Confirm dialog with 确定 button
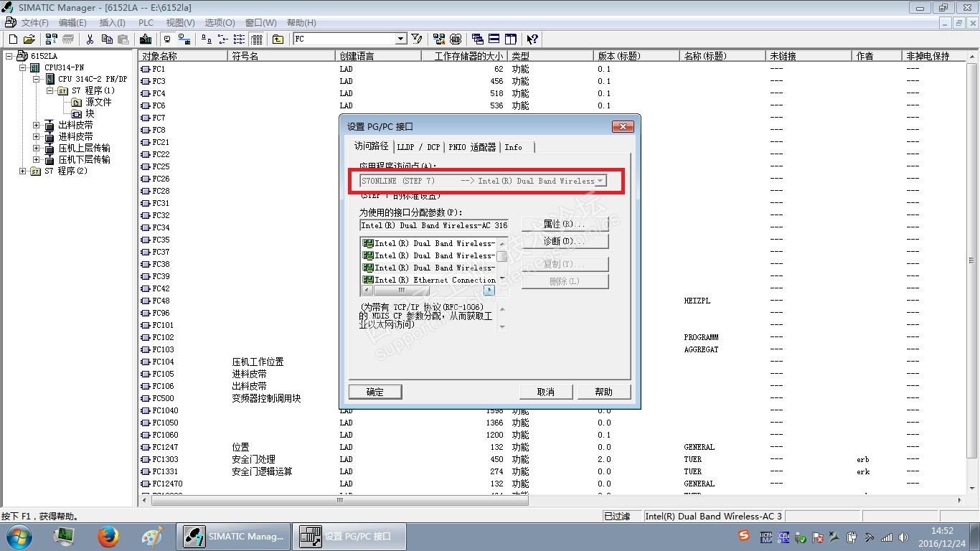Image resolution: width=980 pixels, height=551 pixels. tap(374, 392)
